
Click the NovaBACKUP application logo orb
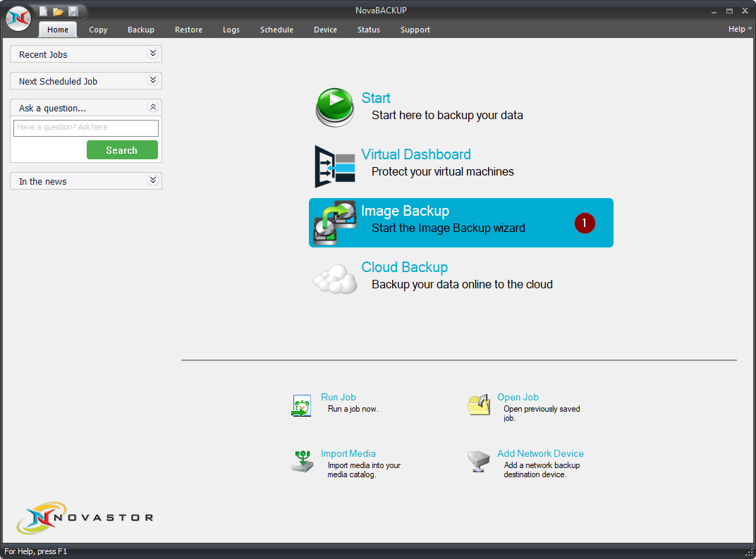(x=18, y=18)
